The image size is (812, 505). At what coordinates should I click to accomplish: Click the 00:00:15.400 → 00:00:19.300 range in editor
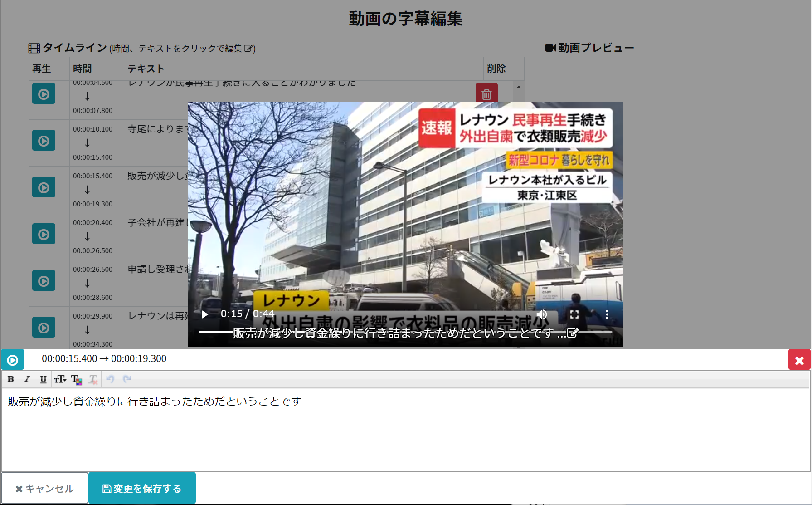coord(104,359)
